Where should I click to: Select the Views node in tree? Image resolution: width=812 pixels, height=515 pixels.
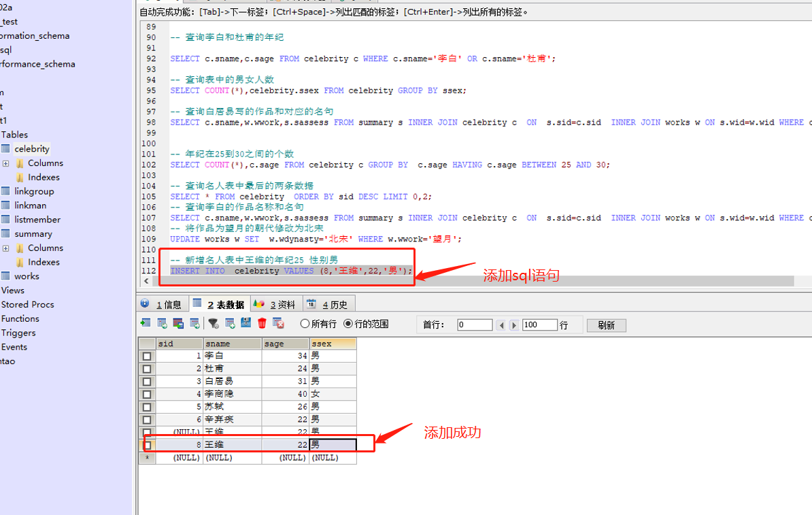(x=13, y=290)
